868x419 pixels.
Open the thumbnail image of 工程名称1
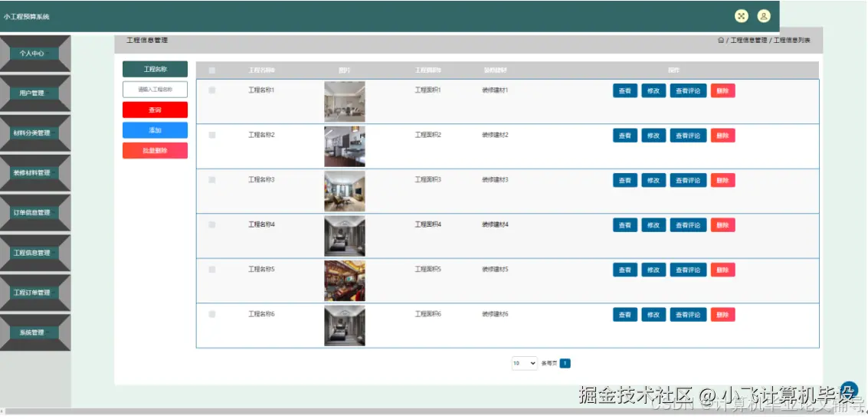344,102
